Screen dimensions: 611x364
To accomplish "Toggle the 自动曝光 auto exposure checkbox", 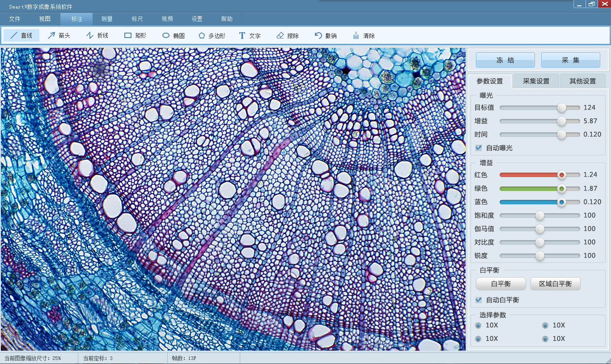I will coord(479,148).
